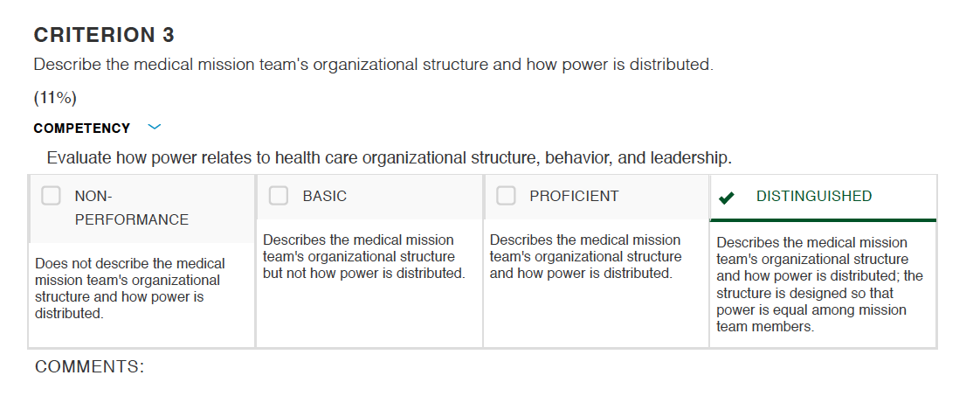Click the COMMENTS: label

(x=89, y=366)
